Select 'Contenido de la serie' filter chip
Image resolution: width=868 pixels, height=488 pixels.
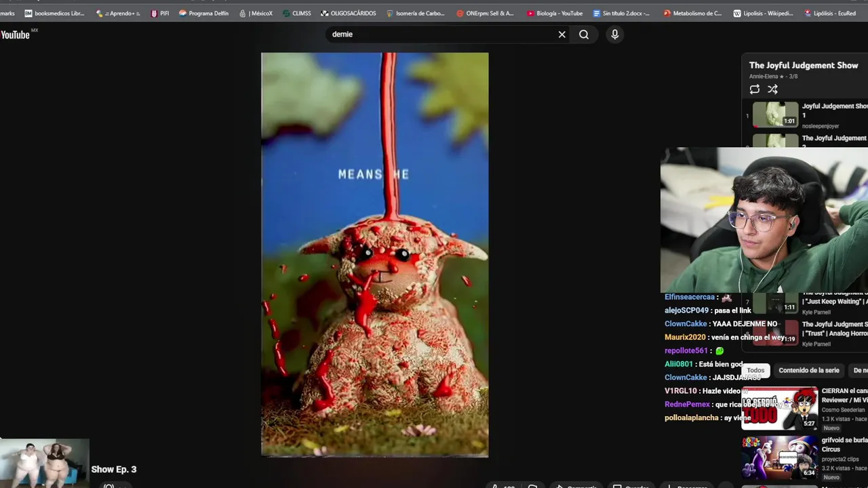[x=808, y=371]
